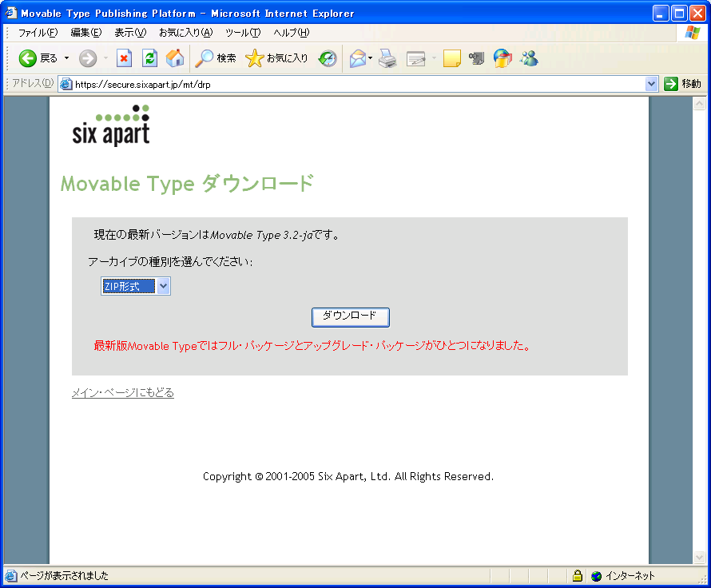This screenshot has width=711, height=588.
Task: Open the 編集(E) menu
Action: click(x=86, y=33)
